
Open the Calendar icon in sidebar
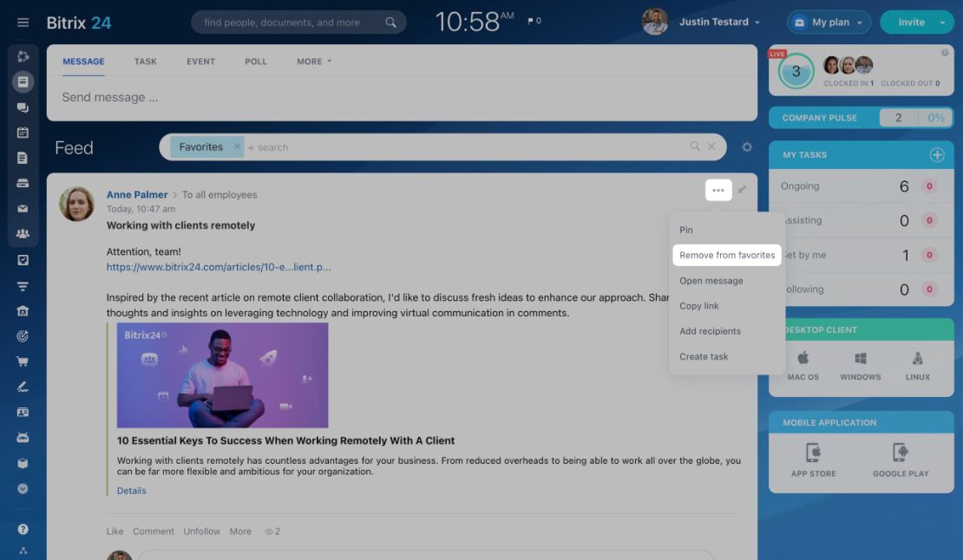(23, 133)
